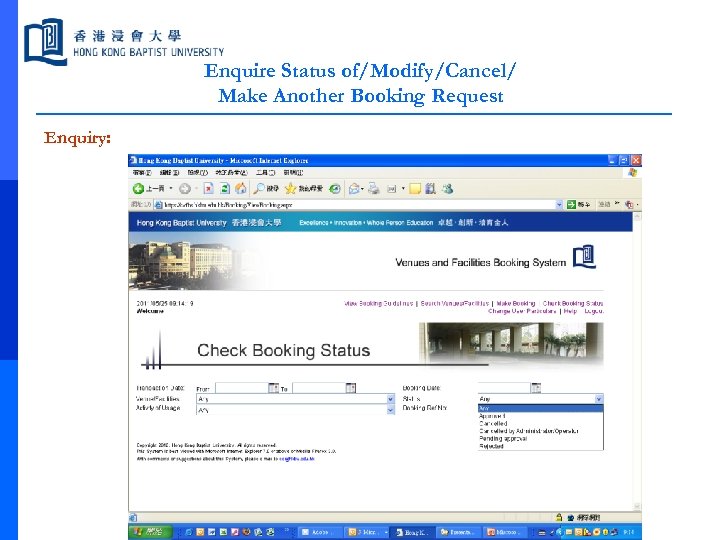Screen dimensions: 720x540
Task: Click the From date input field
Action: point(242,388)
